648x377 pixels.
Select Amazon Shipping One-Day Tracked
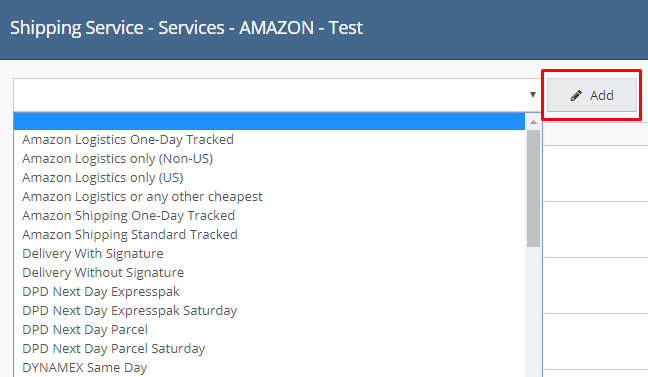129,216
